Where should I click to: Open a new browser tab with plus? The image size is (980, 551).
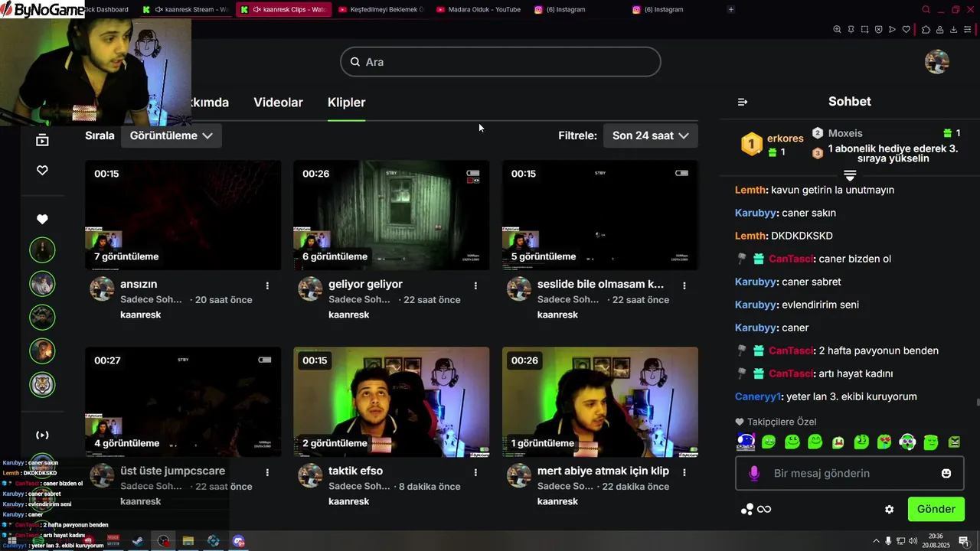click(x=731, y=10)
